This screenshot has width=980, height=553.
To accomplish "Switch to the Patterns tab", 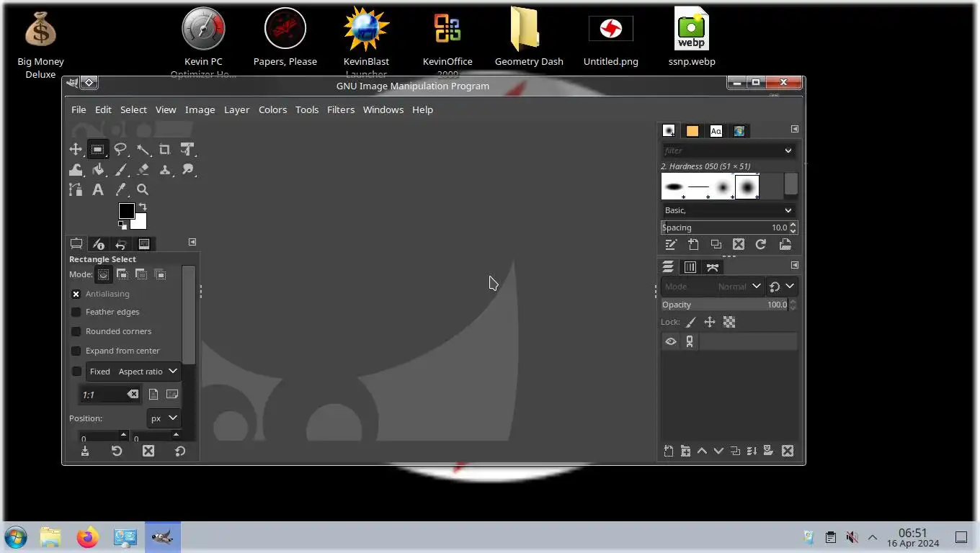I will (x=692, y=131).
